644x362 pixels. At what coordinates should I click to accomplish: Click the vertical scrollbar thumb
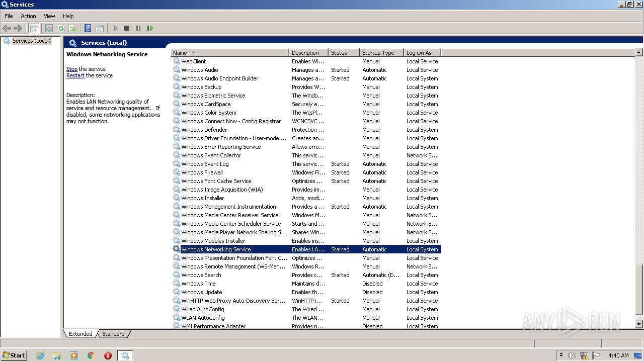pyautogui.click(x=639, y=289)
